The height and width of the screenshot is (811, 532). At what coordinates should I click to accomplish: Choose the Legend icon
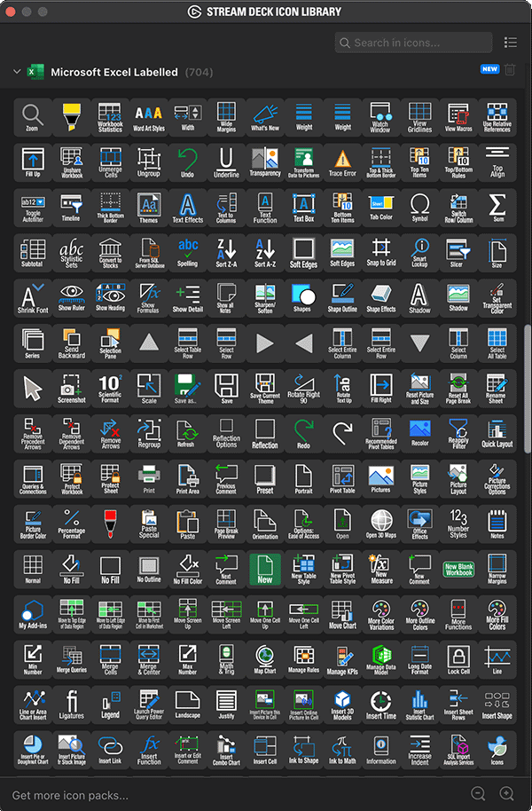click(x=110, y=705)
